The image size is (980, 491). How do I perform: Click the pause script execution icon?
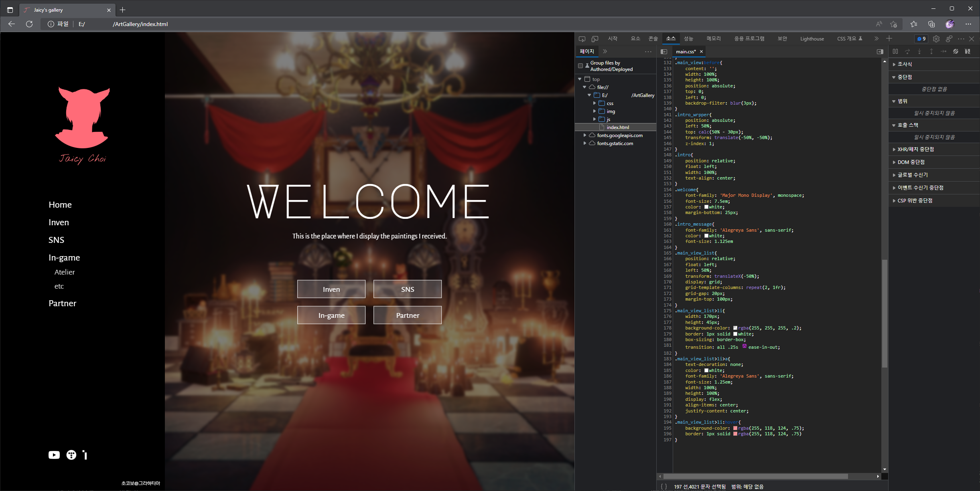pyautogui.click(x=895, y=51)
